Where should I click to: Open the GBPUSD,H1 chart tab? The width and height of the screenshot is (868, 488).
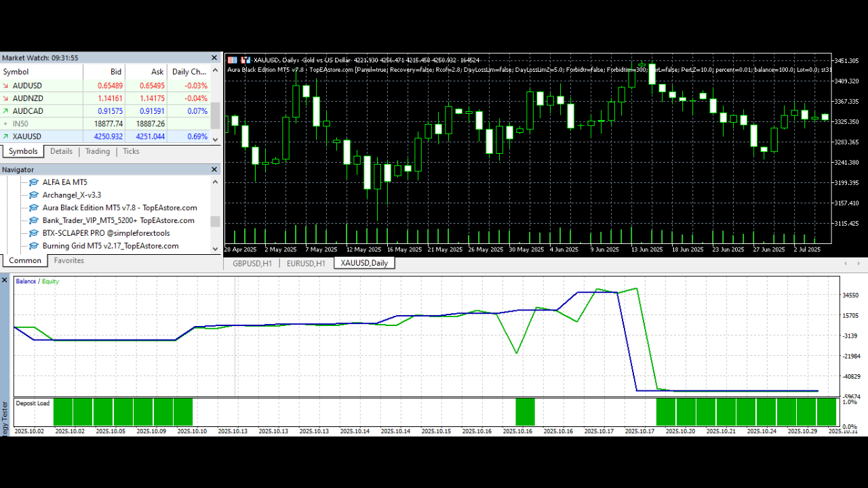click(252, 264)
